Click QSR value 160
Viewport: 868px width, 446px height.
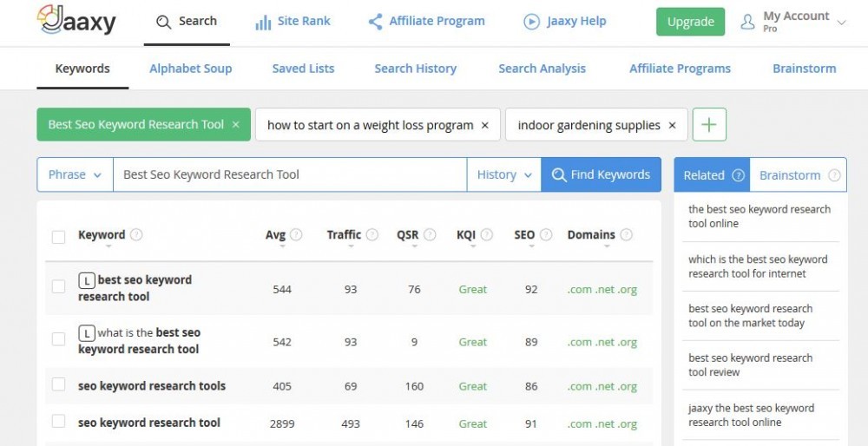click(414, 386)
